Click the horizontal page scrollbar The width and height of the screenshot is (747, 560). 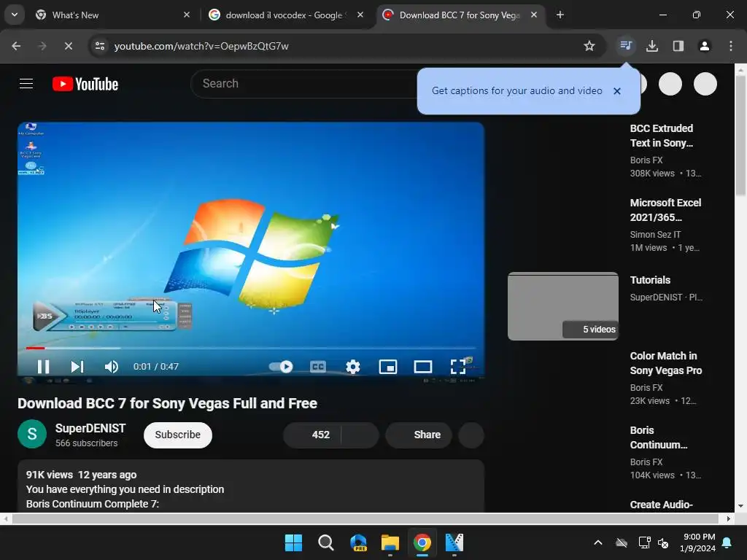[x=365, y=518]
